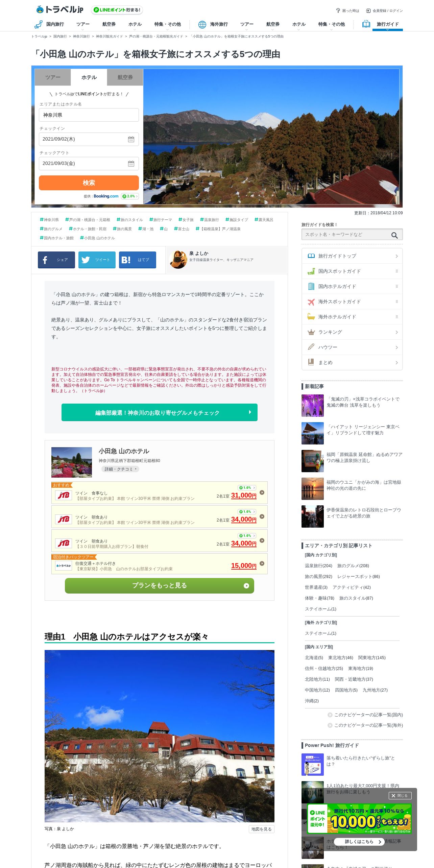The image size is (434, 868).
Task: Click the まとめ book icon
Action: (x=311, y=362)
